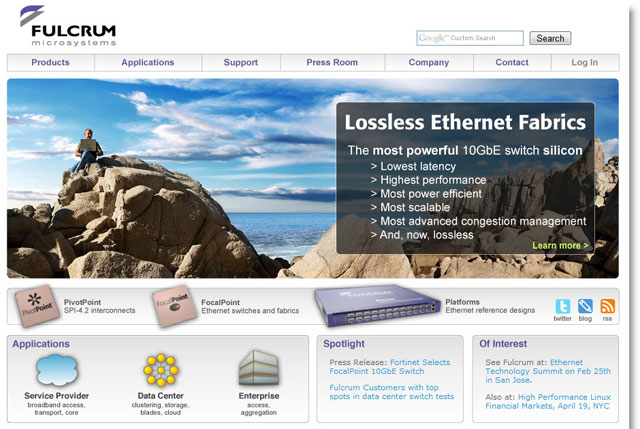Open the Enterprise building icon
This screenshot has width=640, height=429.
(259, 368)
